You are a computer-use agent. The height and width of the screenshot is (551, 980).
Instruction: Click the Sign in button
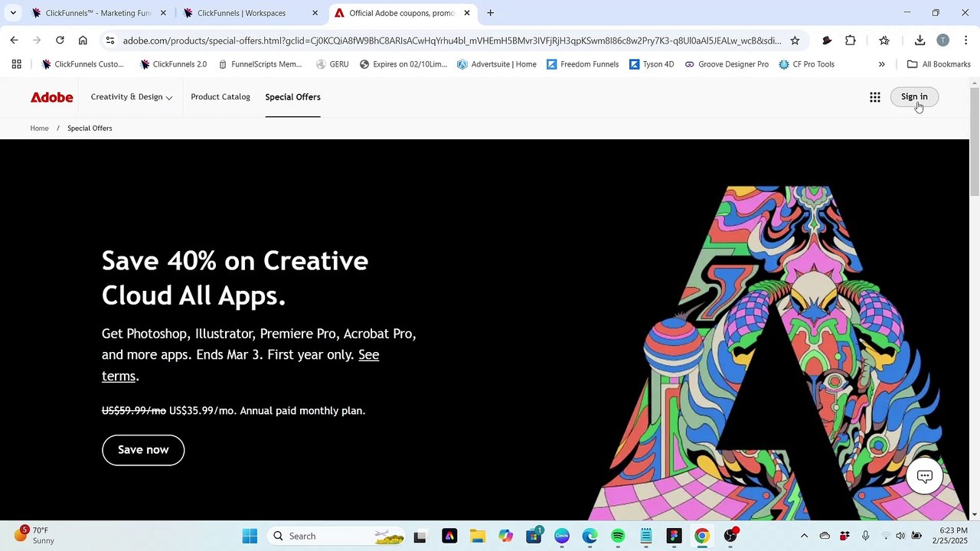pyautogui.click(x=914, y=97)
